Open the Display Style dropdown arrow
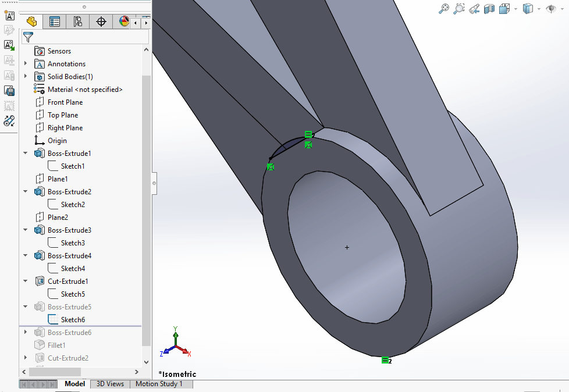The height and width of the screenshot is (392, 569). pos(538,8)
